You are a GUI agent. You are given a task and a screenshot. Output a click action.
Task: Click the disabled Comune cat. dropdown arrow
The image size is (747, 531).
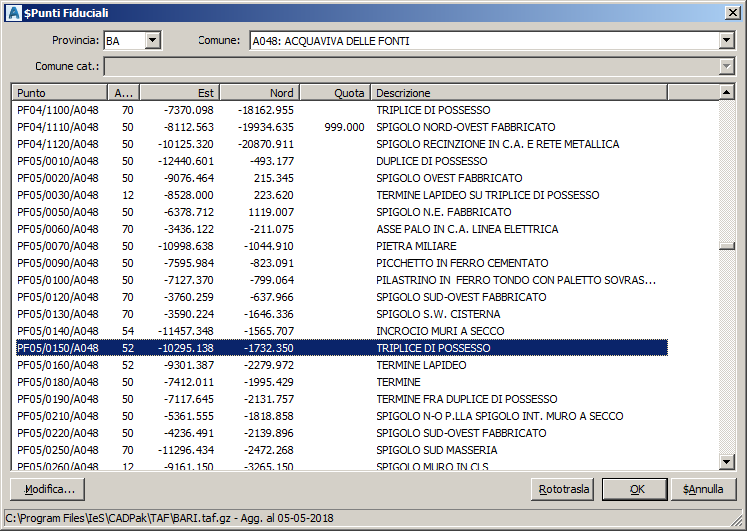(727, 66)
